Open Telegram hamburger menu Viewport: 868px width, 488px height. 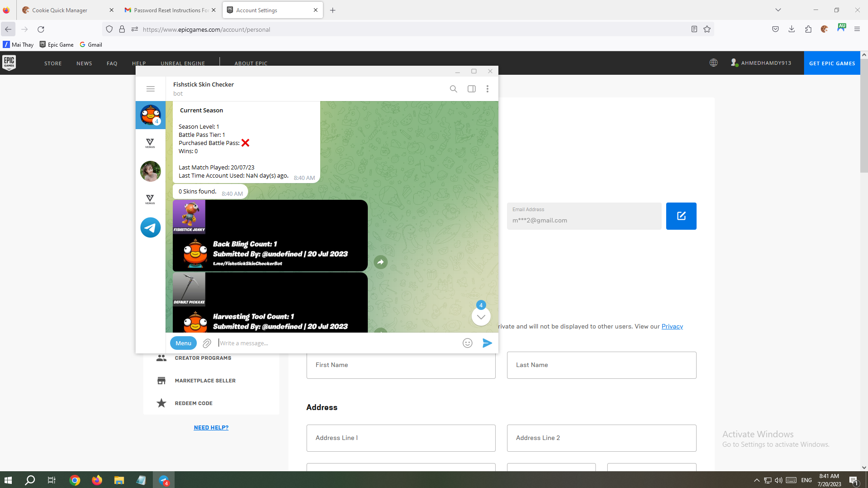(x=151, y=89)
